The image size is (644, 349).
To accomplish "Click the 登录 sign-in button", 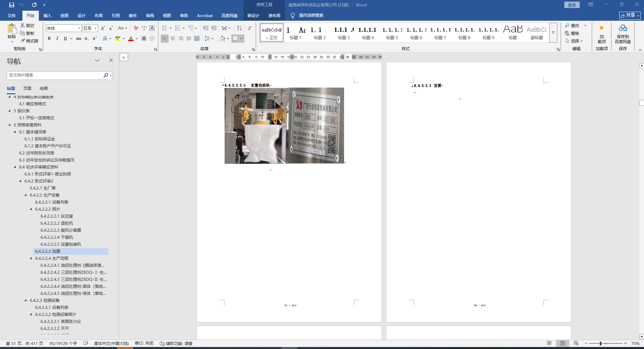I will (572, 5).
